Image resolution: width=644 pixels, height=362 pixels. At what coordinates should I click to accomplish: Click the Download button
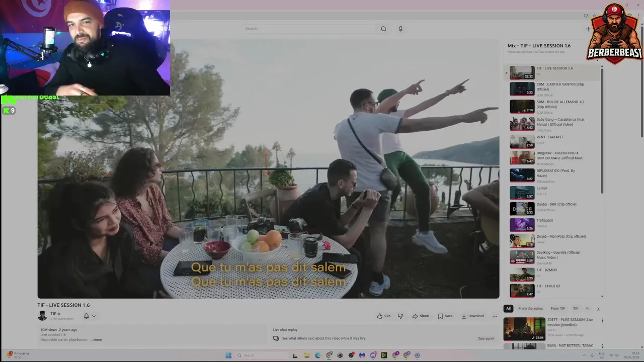[x=473, y=316]
